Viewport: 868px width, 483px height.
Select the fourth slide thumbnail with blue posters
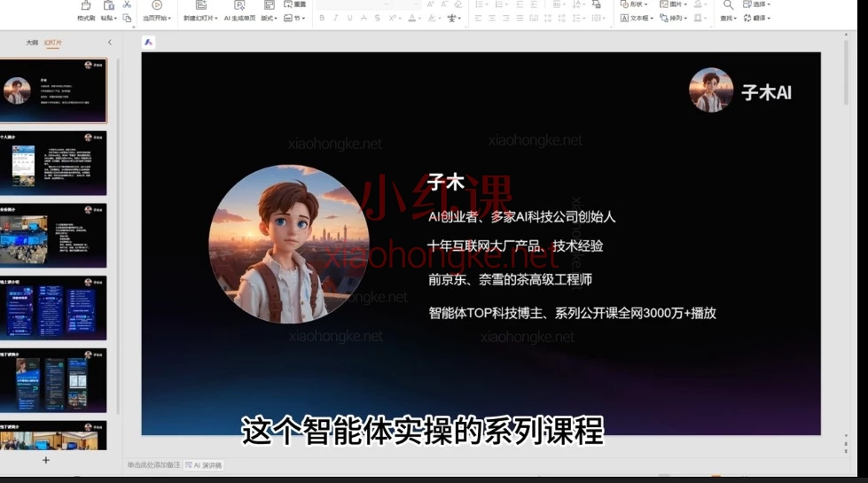(x=53, y=308)
